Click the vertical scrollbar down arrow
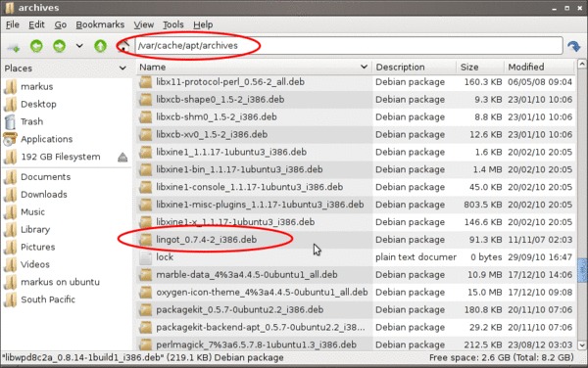This screenshot has height=368, width=588. [581, 345]
